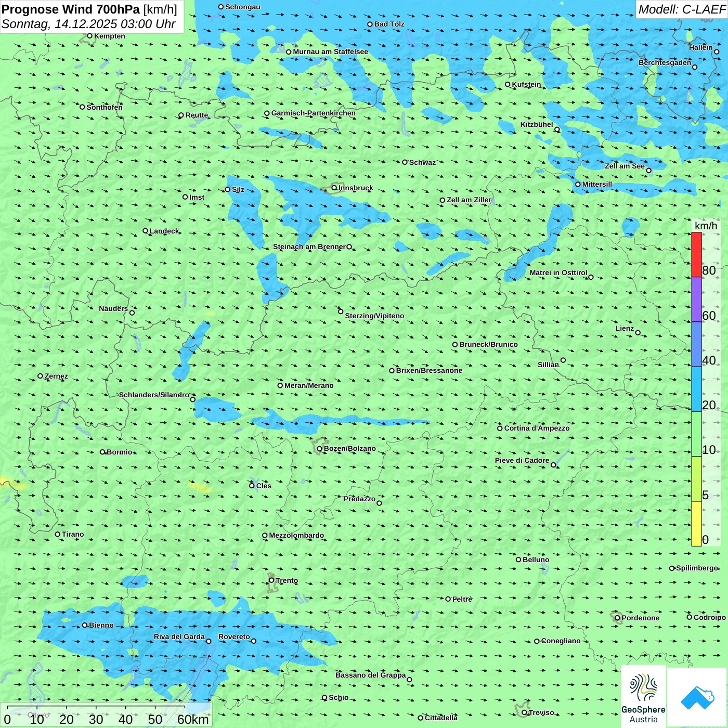Click the 'Steinach am Brenner' label
Screen dimensions: 728x728
pos(309,246)
